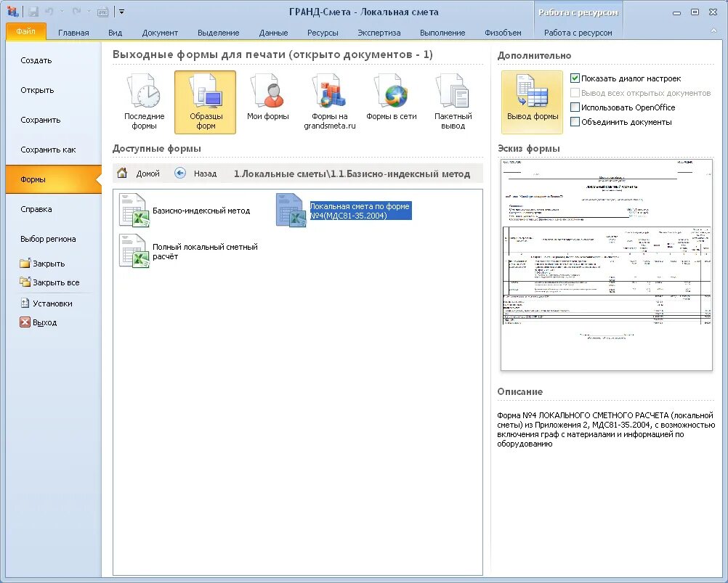
Task: Enable Объединить документы checkbox
Action: 575,122
